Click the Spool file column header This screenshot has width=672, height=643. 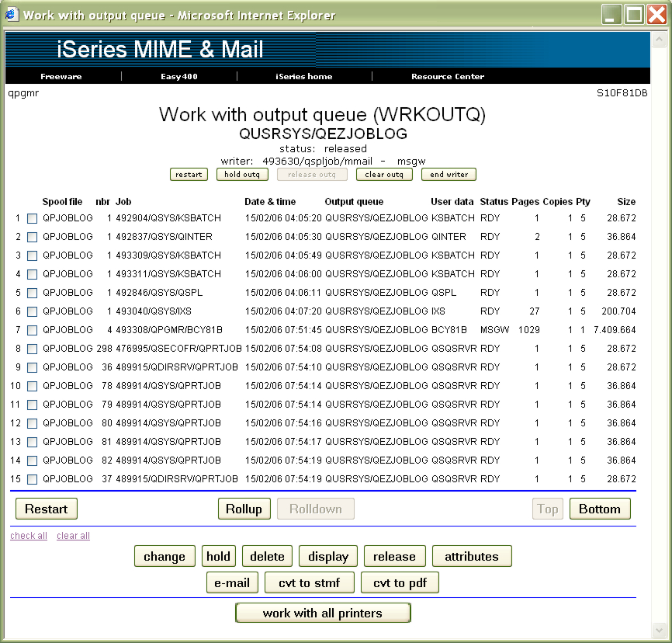[63, 202]
